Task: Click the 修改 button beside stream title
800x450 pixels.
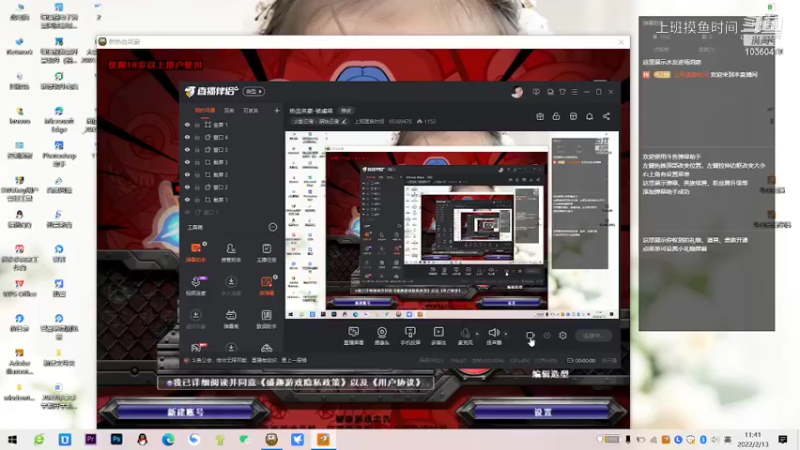Action: tap(346, 110)
